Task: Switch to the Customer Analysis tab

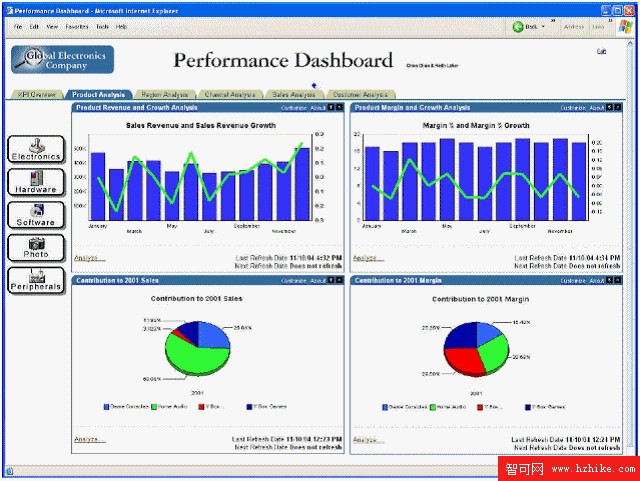Action: click(x=360, y=94)
